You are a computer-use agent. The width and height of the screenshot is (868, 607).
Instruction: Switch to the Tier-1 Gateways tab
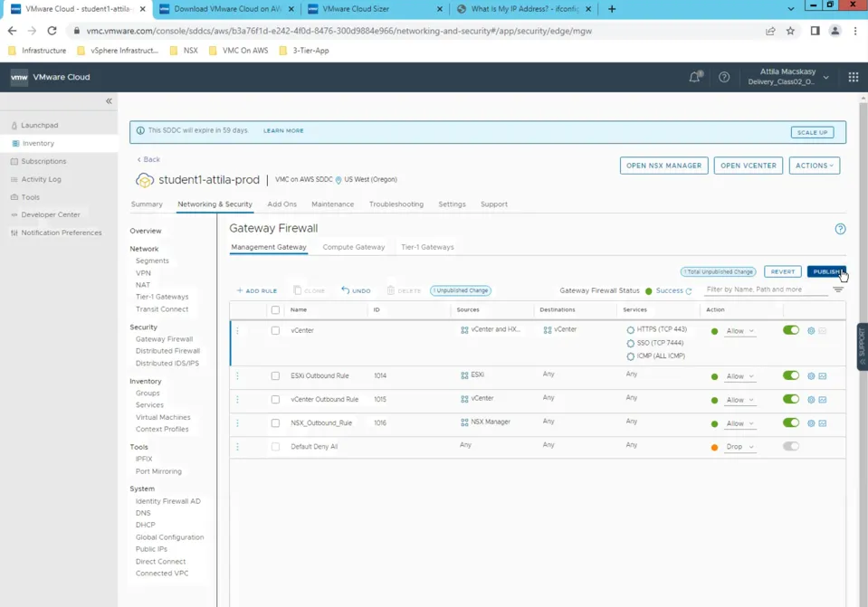point(427,247)
